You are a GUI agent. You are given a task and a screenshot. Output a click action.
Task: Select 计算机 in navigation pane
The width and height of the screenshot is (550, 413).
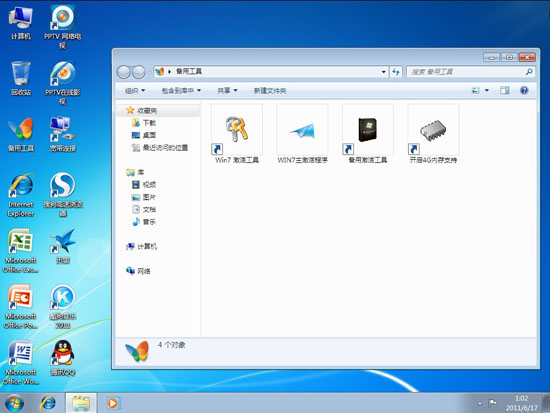point(142,246)
